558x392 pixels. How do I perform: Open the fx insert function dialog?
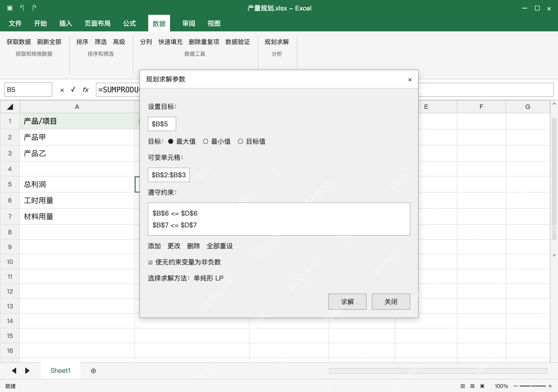(x=85, y=90)
